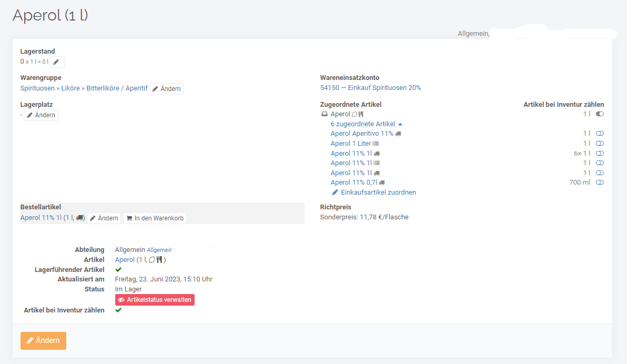Screen dimensions: 627x364
Task: Click the 6× 1 l quantity value
Action: click(x=582, y=153)
